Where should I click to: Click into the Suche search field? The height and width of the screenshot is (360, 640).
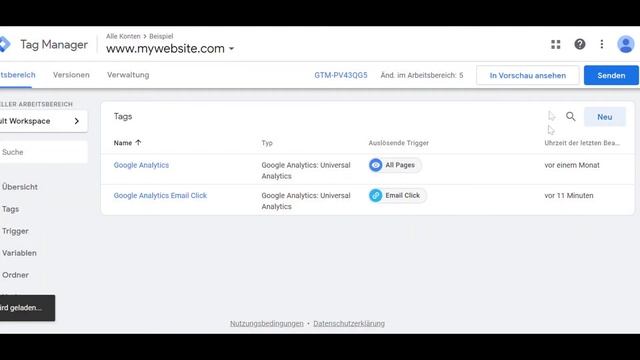coord(44,152)
